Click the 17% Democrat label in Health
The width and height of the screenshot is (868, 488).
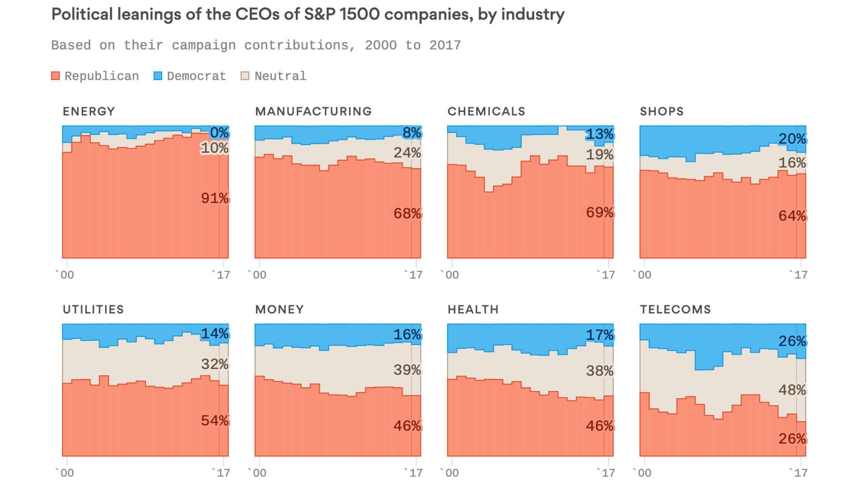(600, 335)
